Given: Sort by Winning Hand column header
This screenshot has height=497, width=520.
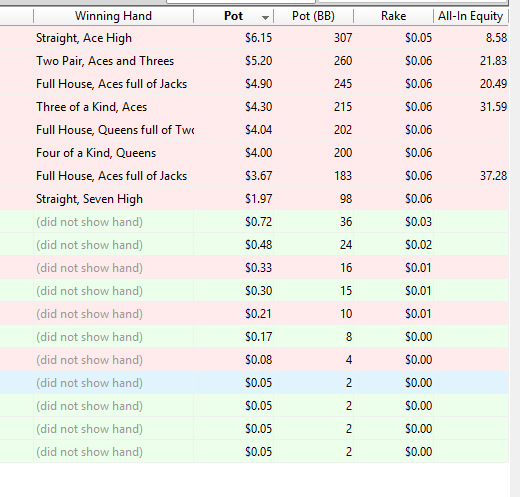Looking at the screenshot, I should click(113, 16).
